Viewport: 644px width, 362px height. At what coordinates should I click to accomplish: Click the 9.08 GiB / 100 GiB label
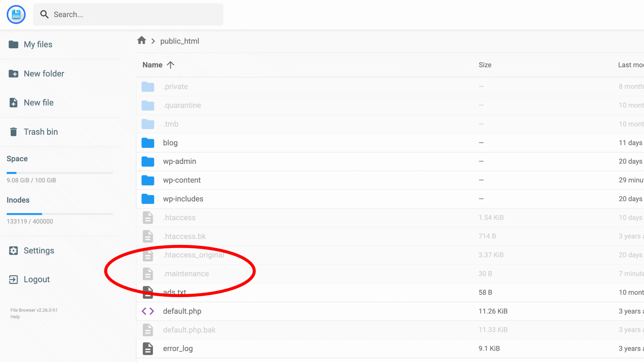[x=31, y=180]
